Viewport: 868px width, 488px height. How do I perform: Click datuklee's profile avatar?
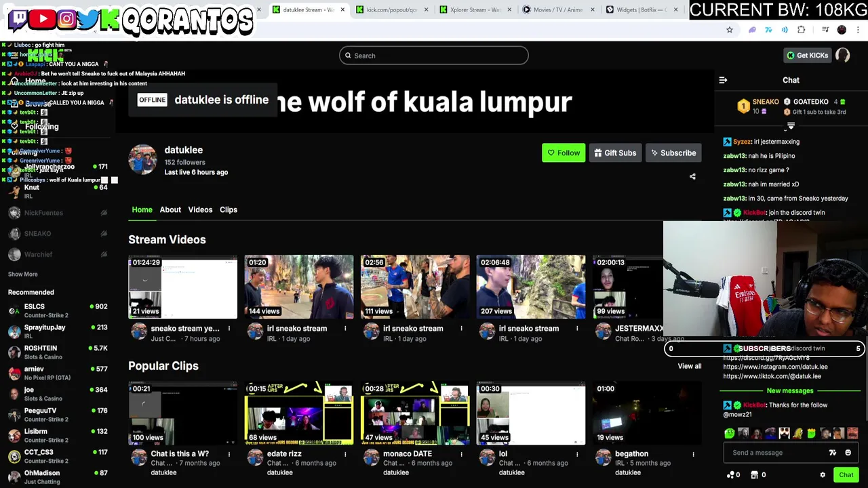coord(143,159)
